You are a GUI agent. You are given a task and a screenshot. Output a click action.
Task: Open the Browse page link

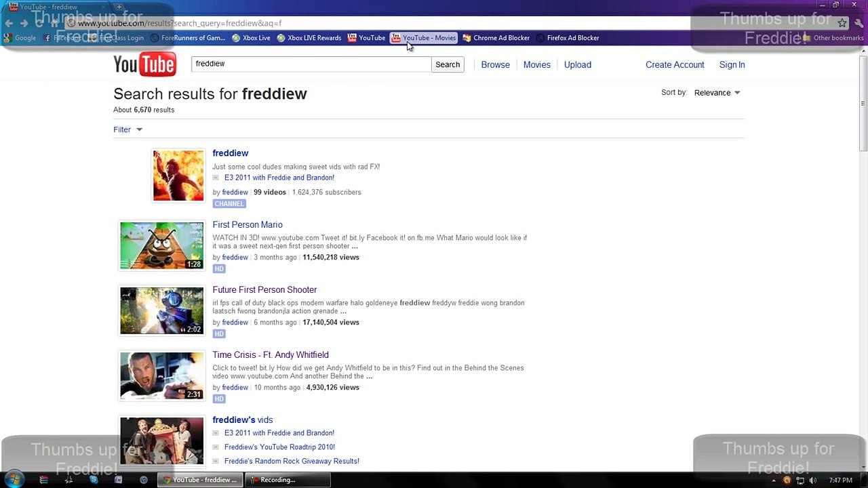[495, 65]
